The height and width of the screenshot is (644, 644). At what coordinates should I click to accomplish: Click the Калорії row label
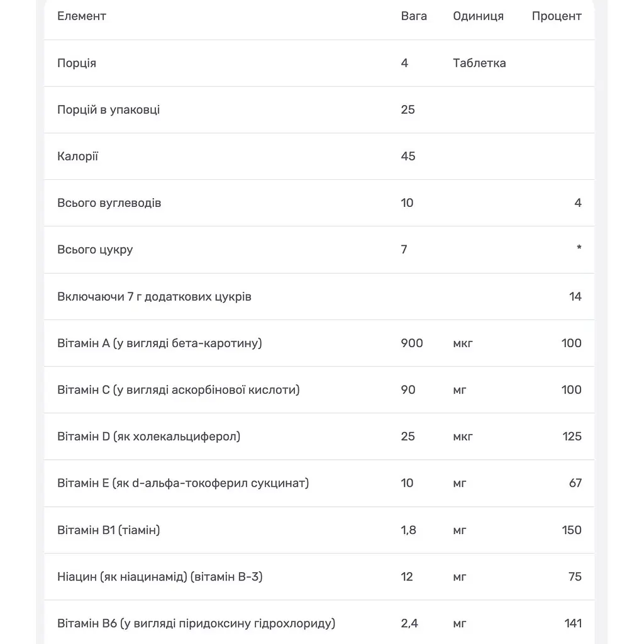77,156
